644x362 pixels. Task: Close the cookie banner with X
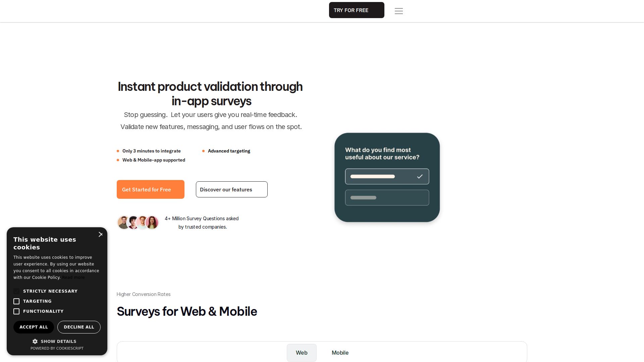[x=100, y=235]
